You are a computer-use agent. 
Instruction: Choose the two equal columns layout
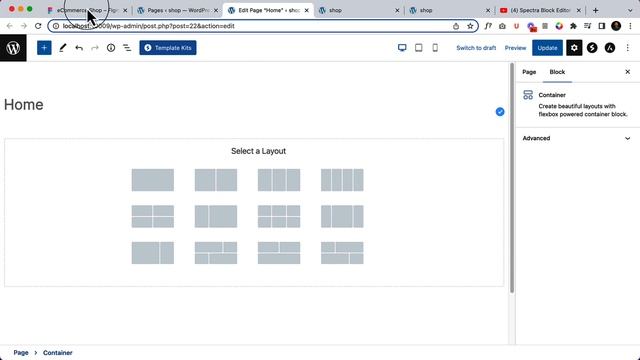tap(216, 180)
